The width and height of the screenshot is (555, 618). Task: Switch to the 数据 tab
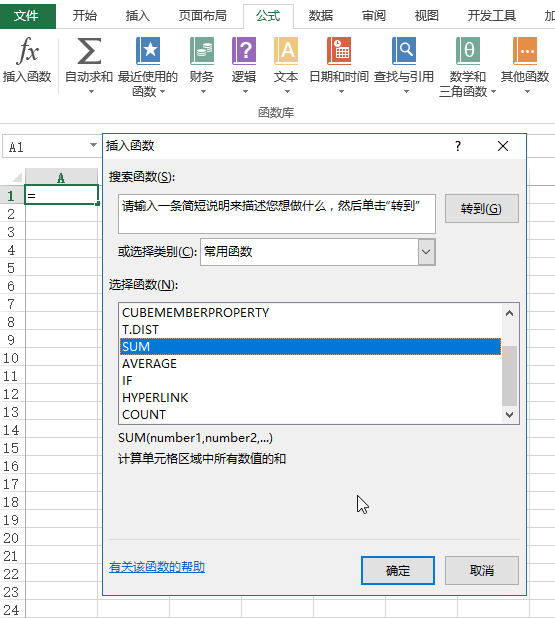point(320,16)
